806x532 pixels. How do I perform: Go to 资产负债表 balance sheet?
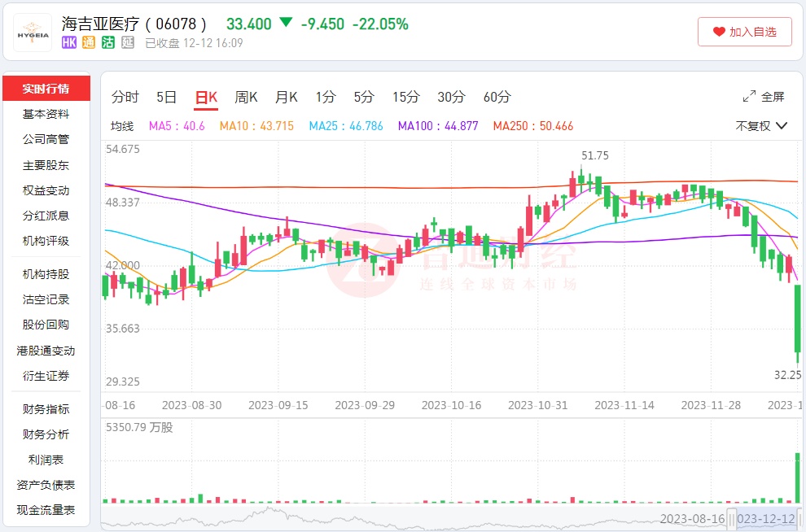46,485
